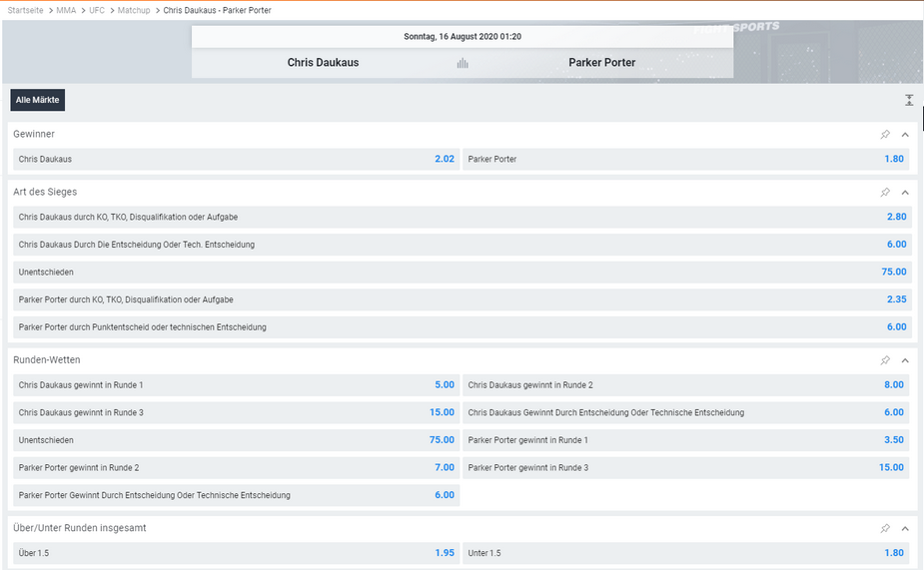The height and width of the screenshot is (570, 924).
Task: Select Parker Porter durch Punktentscheid 6.00
Action: 462,327
